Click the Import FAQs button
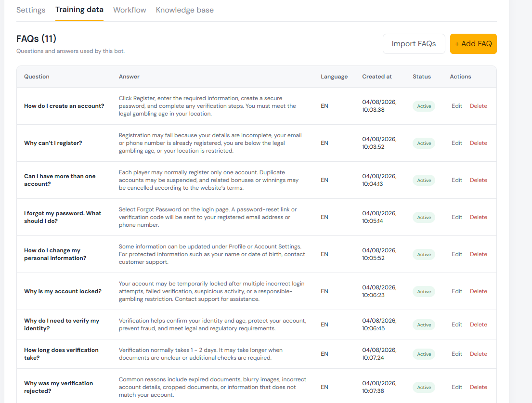The image size is (532, 403). 414,44
